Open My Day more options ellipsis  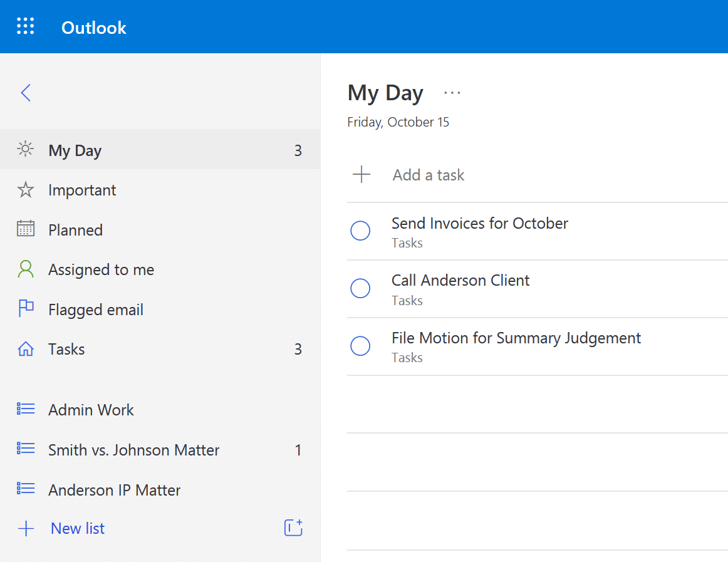(452, 93)
